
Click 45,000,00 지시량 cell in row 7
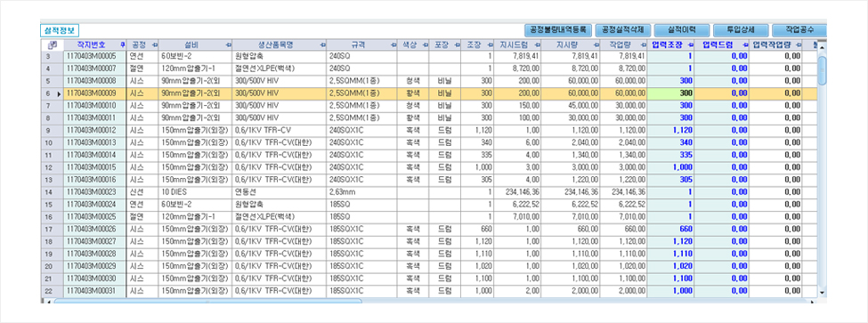(x=570, y=106)
